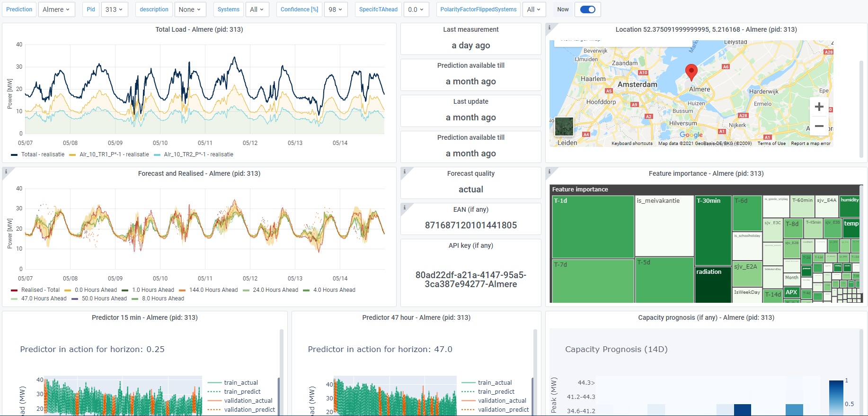The width and height of the screenshot is (868, 416).
Task: Switch map to satellite view thumbnail
Action: tap(564, 127)
